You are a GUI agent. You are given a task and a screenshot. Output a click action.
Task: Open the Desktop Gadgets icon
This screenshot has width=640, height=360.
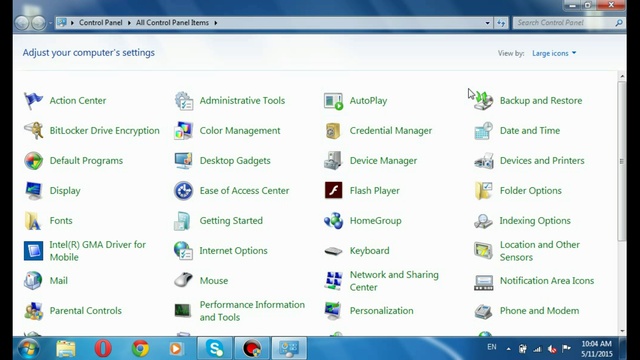184,160
